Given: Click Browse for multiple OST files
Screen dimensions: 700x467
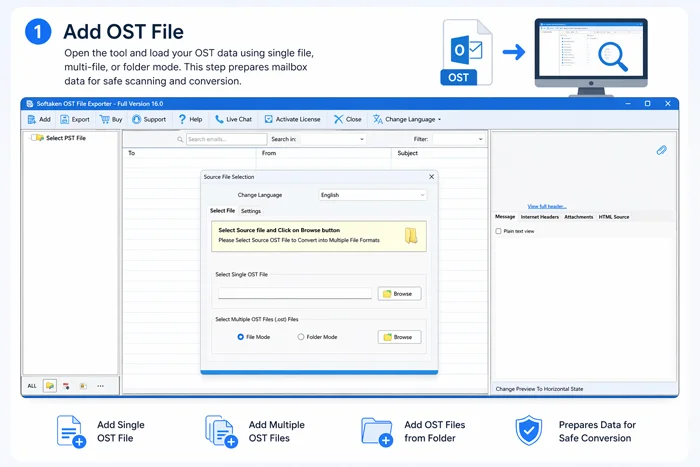Looking at the screenshot, I should pos(399,337).
